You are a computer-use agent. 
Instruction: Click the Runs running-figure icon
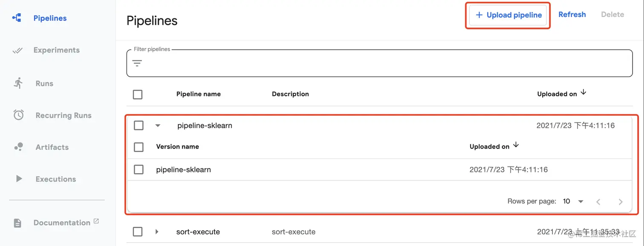pyautogui.click(x=18, y=83)
